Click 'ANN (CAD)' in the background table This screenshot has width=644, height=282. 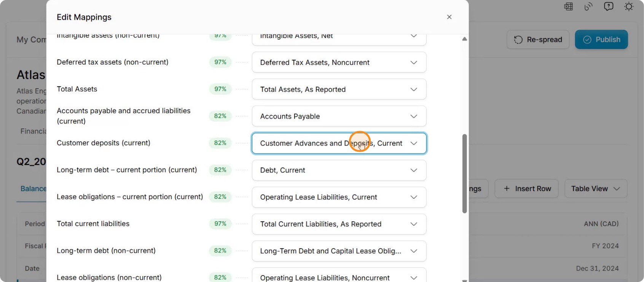(x=601, y=224)
